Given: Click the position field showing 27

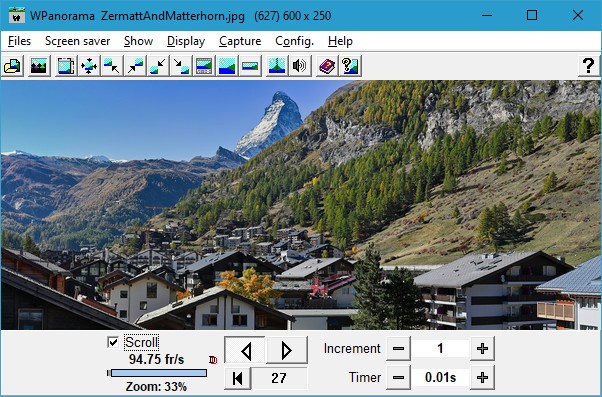Looking at the screenshot, I should point(279,378).
